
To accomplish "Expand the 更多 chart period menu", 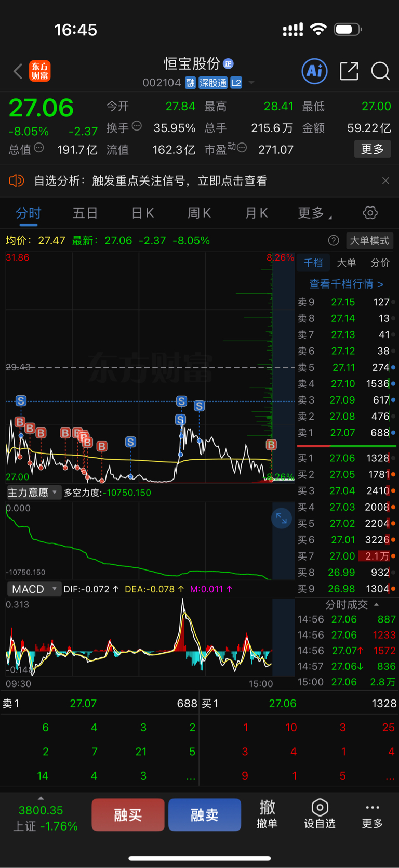I will (x=314, y=213).
